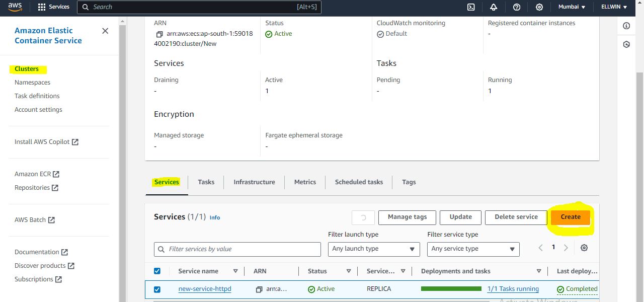Expand the Any service type dropdown
The width and height of the screenshot is (644, 302).
[x=473, y=249]
